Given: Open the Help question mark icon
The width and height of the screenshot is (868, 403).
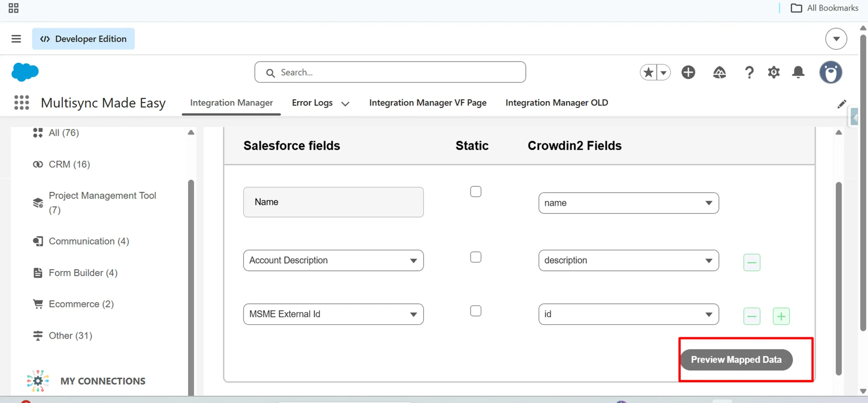Looking at the screenshot, I should pos(749,72).
